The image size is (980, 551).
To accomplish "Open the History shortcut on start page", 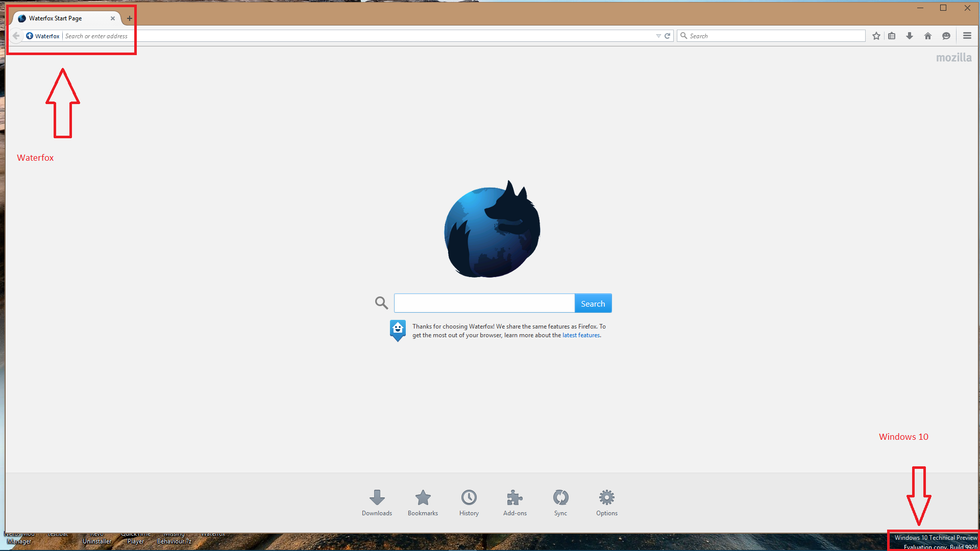I will (469, 503).
